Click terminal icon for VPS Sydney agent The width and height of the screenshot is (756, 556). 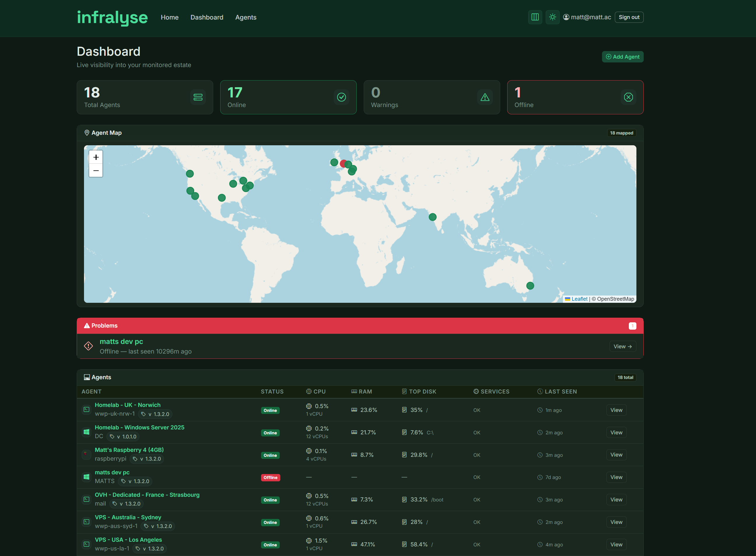tap(86, 522)
